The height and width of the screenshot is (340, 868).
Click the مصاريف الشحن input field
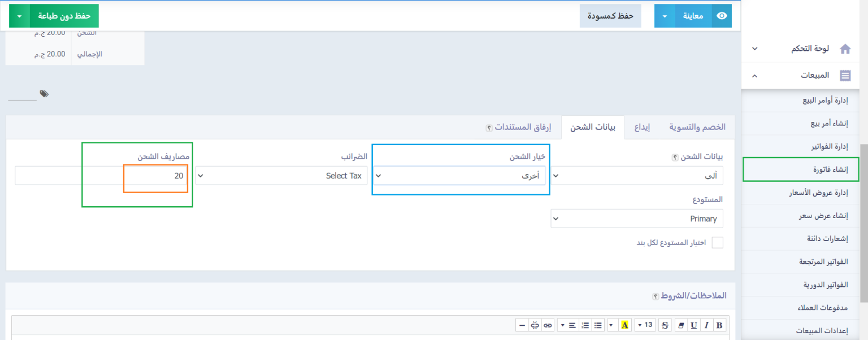click(102, 176)
